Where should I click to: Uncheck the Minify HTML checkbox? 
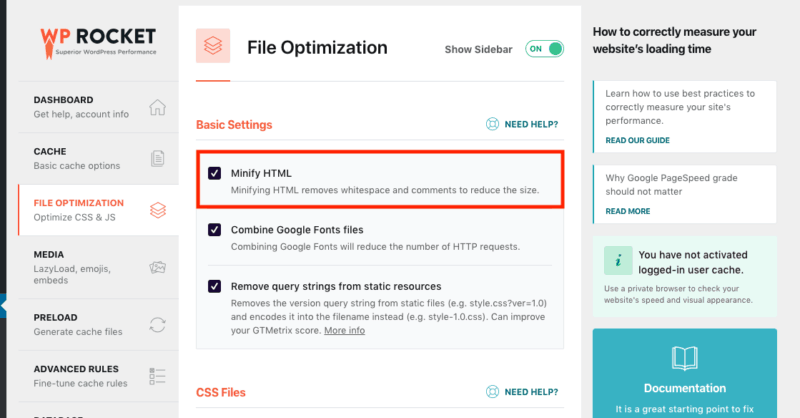point(214,173)
